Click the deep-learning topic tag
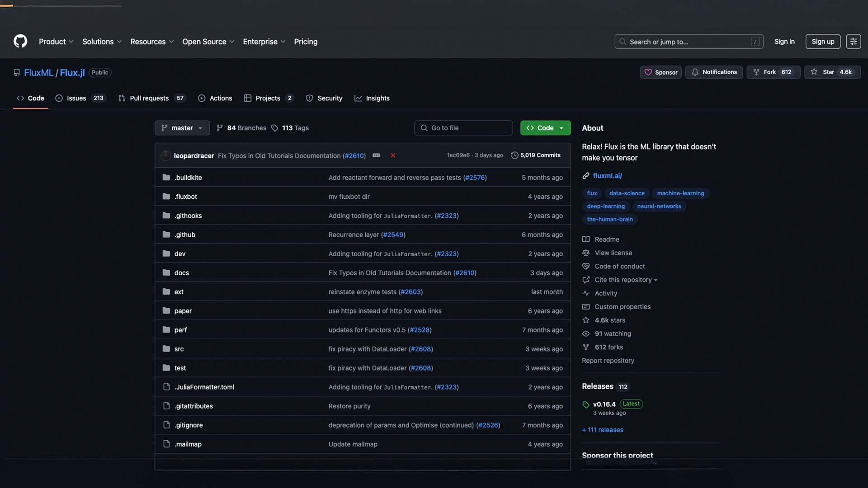The image size is (868, 488). pos(605,206)
